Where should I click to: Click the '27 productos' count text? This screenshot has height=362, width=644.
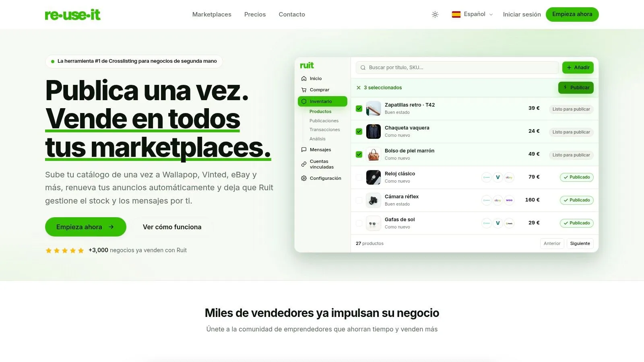[x=369, y=243]
